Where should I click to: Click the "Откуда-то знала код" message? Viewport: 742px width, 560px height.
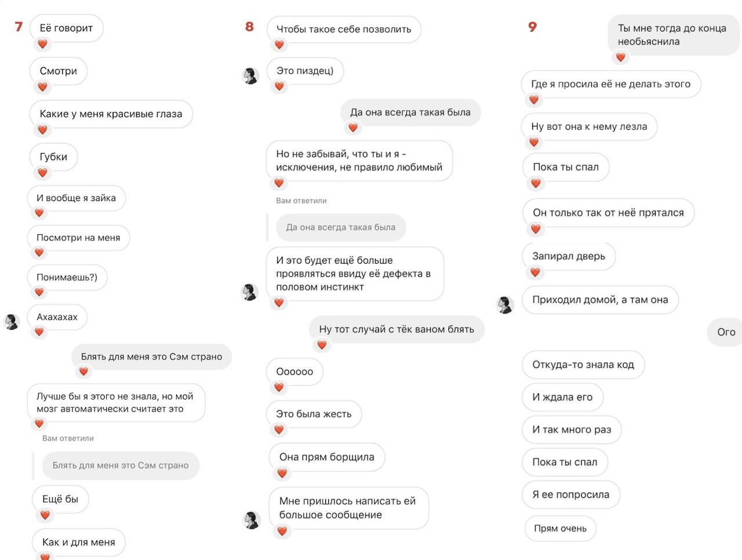point(583,365)
